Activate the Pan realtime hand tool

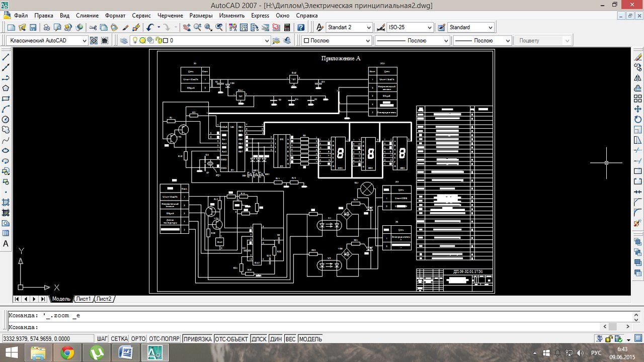pos(187,27)
